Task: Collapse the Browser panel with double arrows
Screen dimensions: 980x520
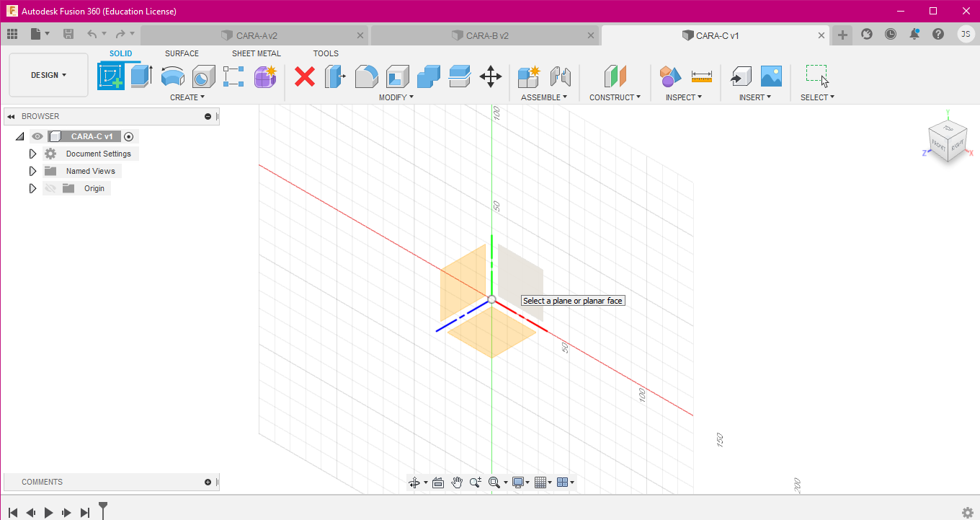Action: [x=11, y=116]
